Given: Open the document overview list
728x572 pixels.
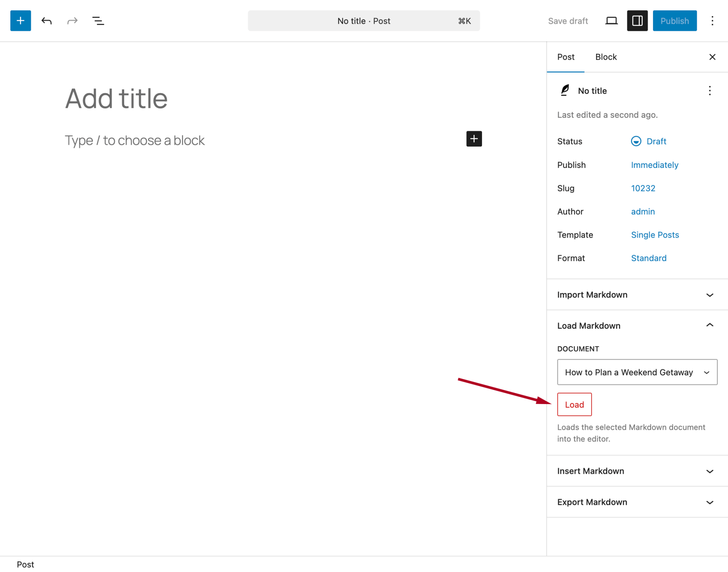Looking at the screenshot, I should [x=98, y=21].
